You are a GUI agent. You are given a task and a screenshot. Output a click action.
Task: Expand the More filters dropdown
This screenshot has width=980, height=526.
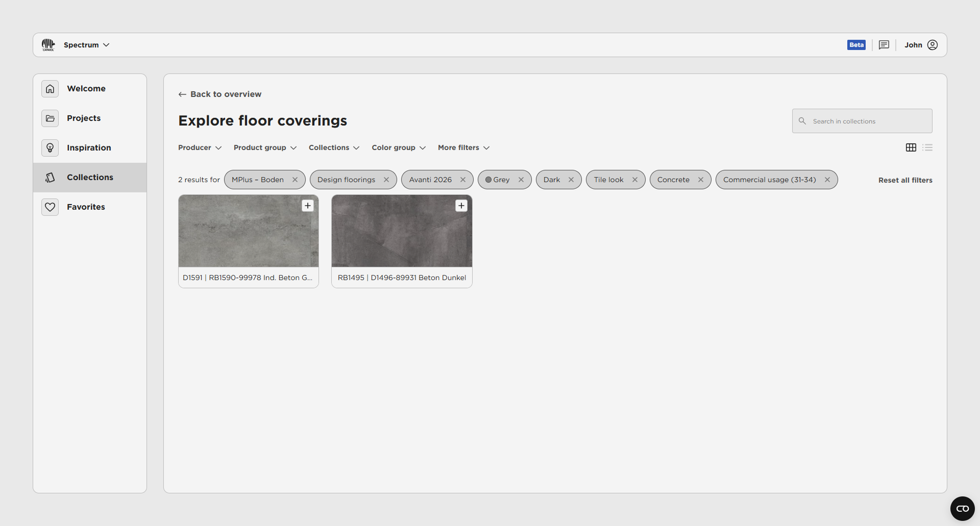pos(463,147)
